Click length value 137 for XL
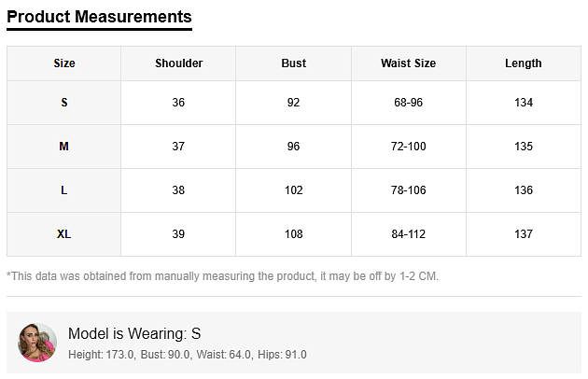The image size is (588, 379). pyautogui.click(x=523, y=234)
